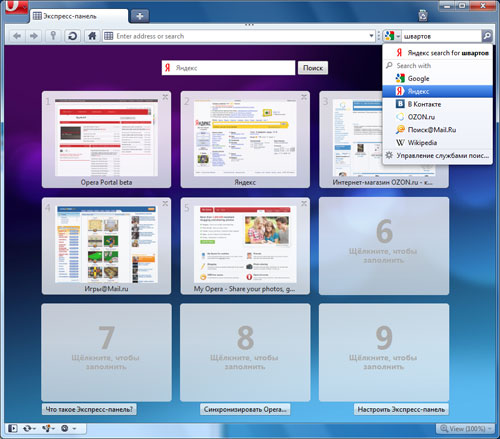Open the Игры@Mail.ru speed dial thumbnail
Image resolution: width=500 pixels, height=439 pixels.
click(106, 246)
